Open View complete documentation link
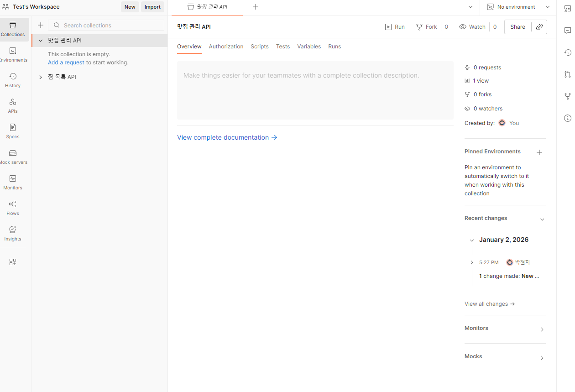This screenshot has height=392, width=575. tap(227, 137)
